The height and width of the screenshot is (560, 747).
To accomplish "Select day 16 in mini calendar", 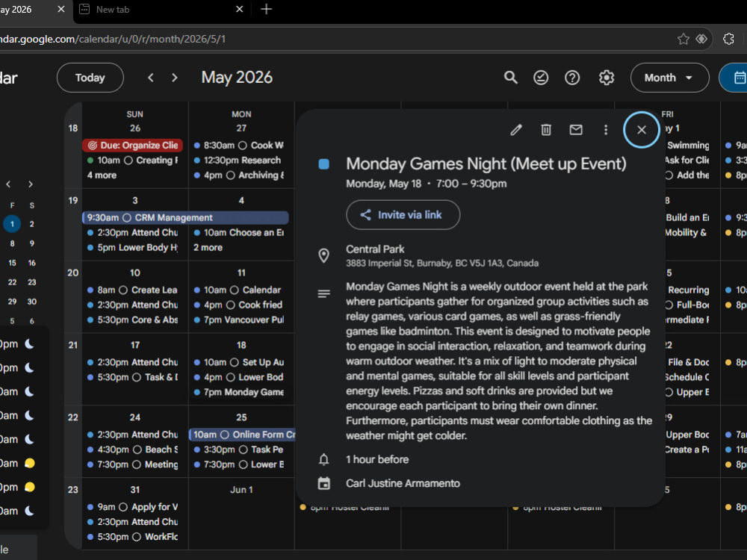I will [31, 263].
